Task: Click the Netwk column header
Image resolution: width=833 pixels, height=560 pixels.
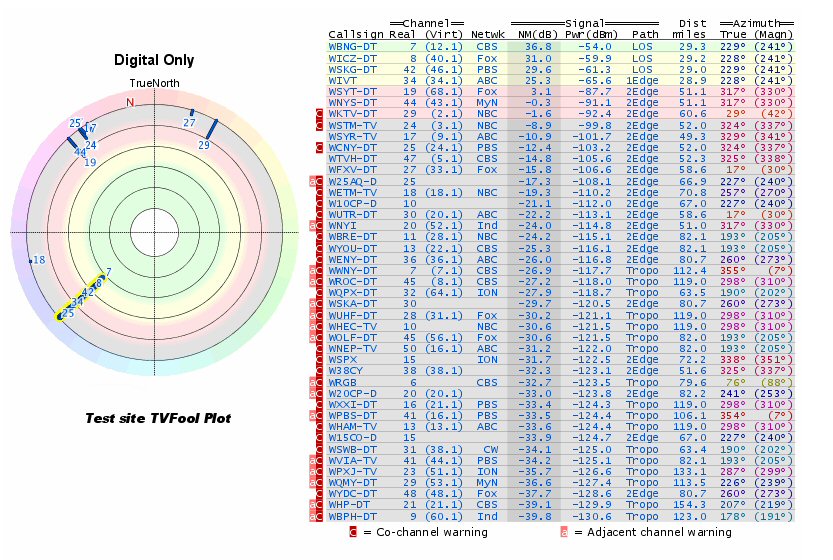Action: click(488, 34)
